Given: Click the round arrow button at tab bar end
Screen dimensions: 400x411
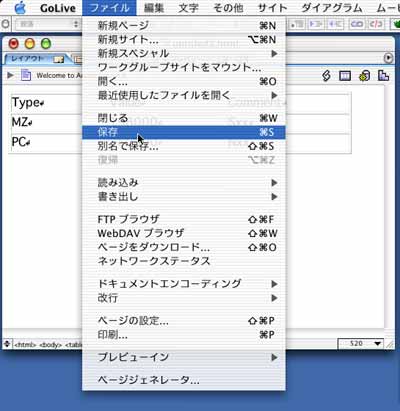Looking at the screenshot, I should click(x=388, y=58).
